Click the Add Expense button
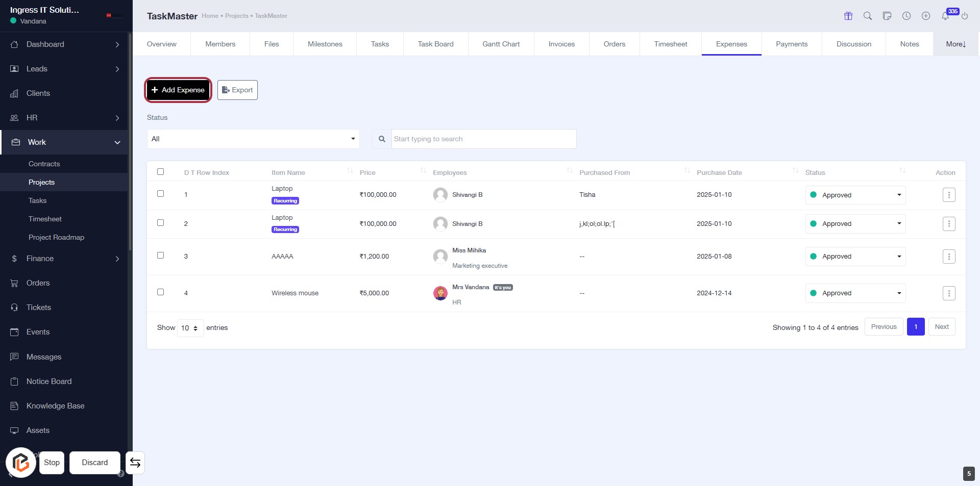Screen dimensions: 980x486 point(178,90)
